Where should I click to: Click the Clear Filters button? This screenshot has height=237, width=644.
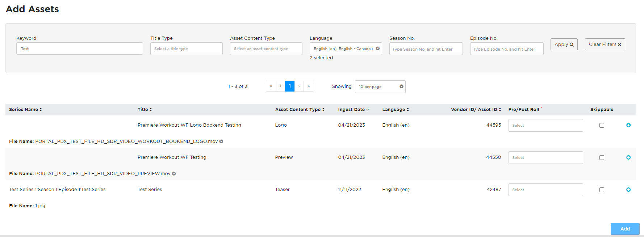(605, 44)
